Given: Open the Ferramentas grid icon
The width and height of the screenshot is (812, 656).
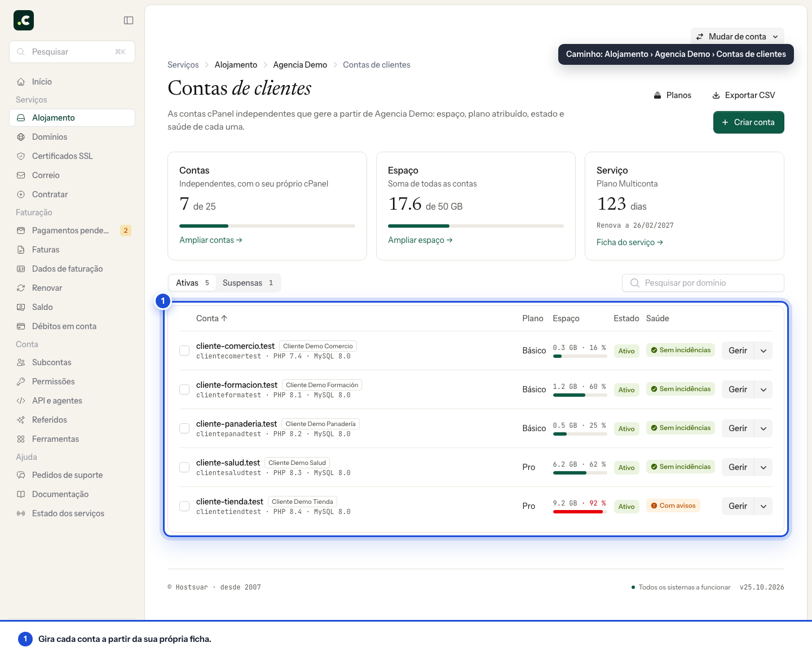Looking at the screenshot, I should pyautogui.click(x=21, y=439).
